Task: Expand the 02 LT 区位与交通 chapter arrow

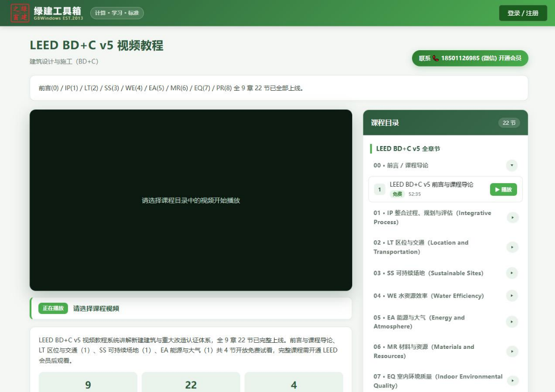Action: pyautogui.click(x=512, y=247)
